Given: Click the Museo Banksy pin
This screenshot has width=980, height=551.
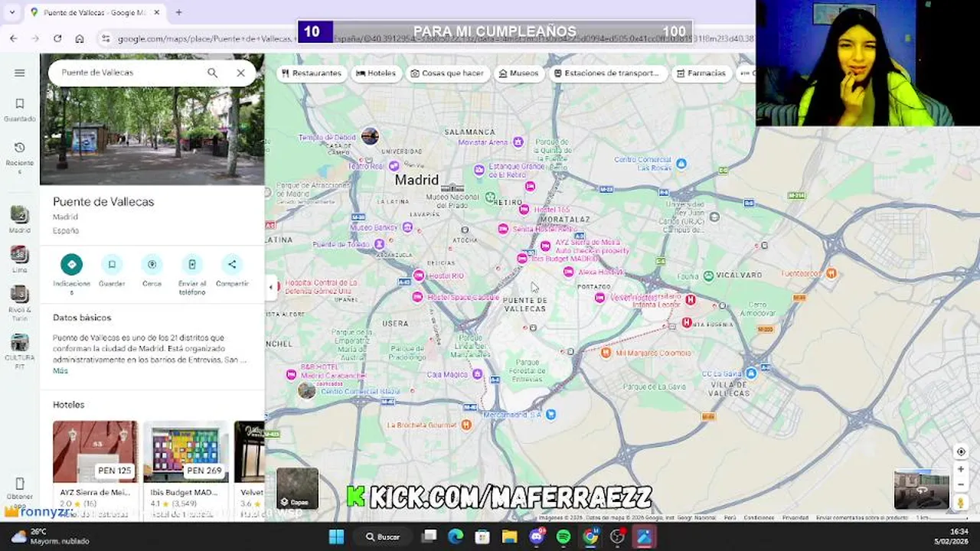Looking at the screenshot, I should (407, 227).
